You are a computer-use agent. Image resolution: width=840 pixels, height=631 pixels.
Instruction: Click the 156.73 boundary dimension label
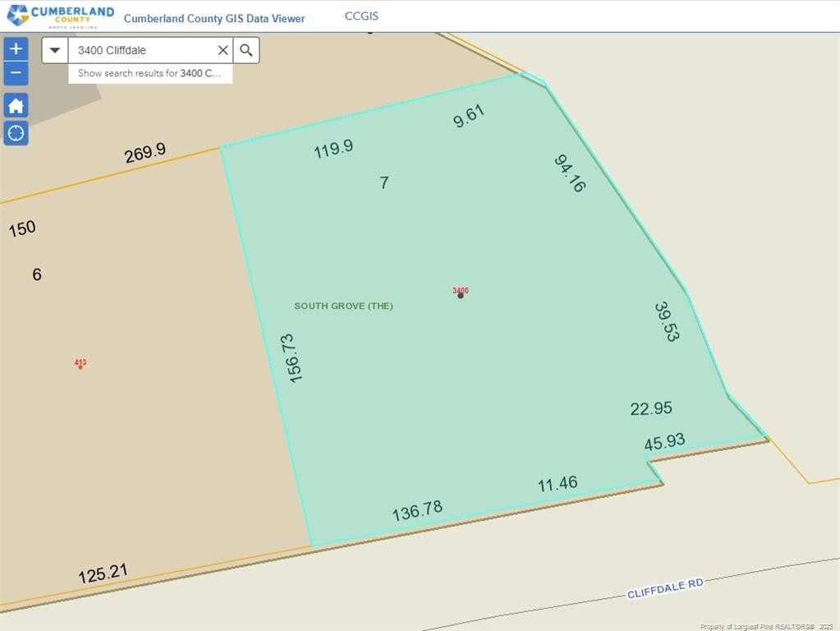(291, 357)
